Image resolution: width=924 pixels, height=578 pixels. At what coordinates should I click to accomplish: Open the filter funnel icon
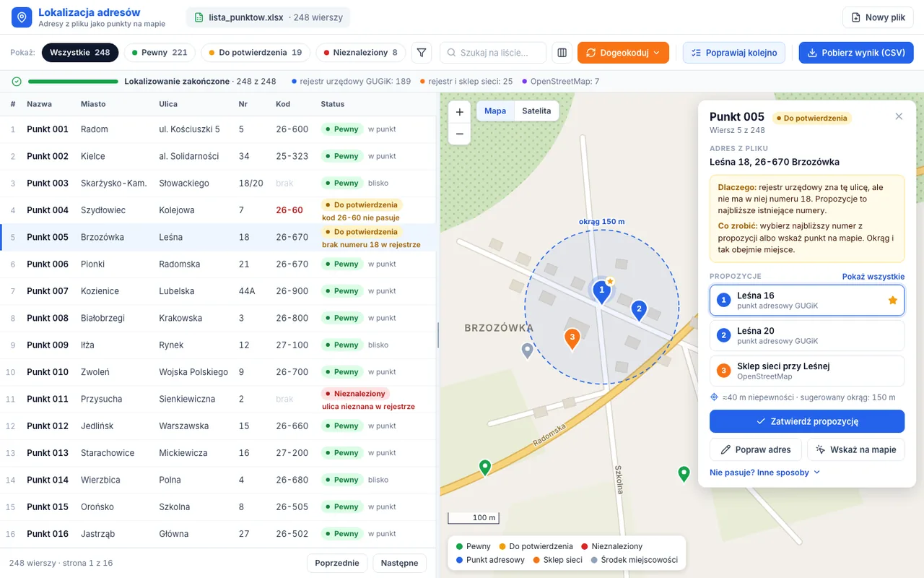pyautogui.click(x=422, y=53)
